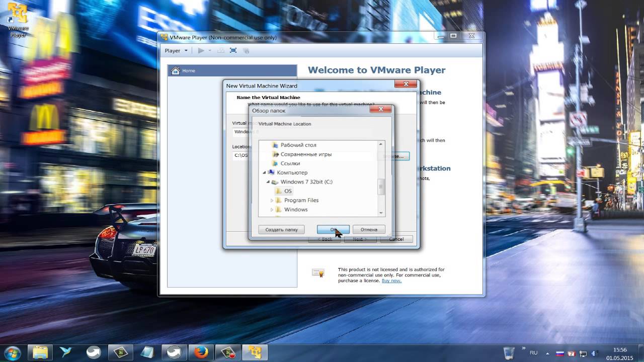Screen dimensions: 644x362
Task: Click Back in New Virtual Machine Wizard
Action: 325,239
